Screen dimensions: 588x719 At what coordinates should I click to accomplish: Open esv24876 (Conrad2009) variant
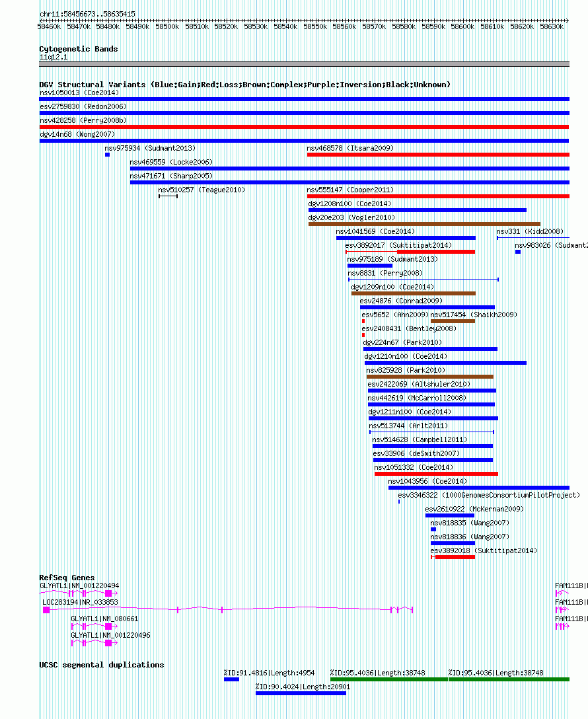(427, 307)
